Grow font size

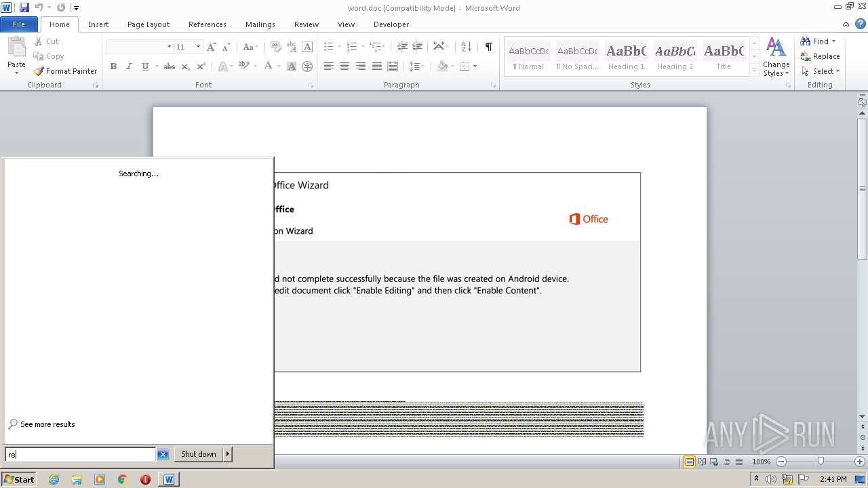(x=212, y=47)
